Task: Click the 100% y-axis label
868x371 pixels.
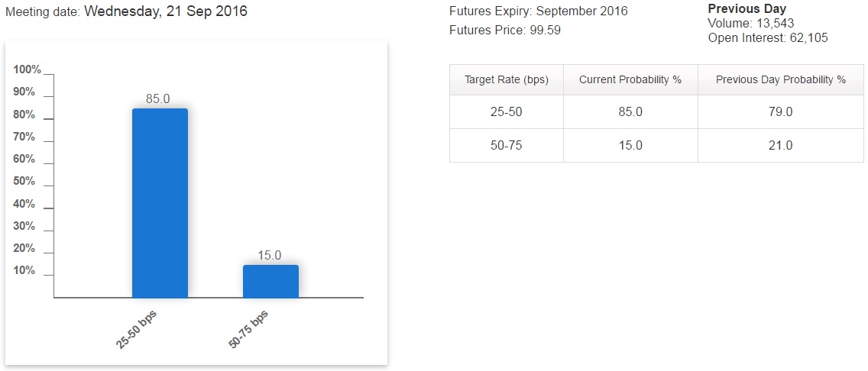Action: coord(27,69)
